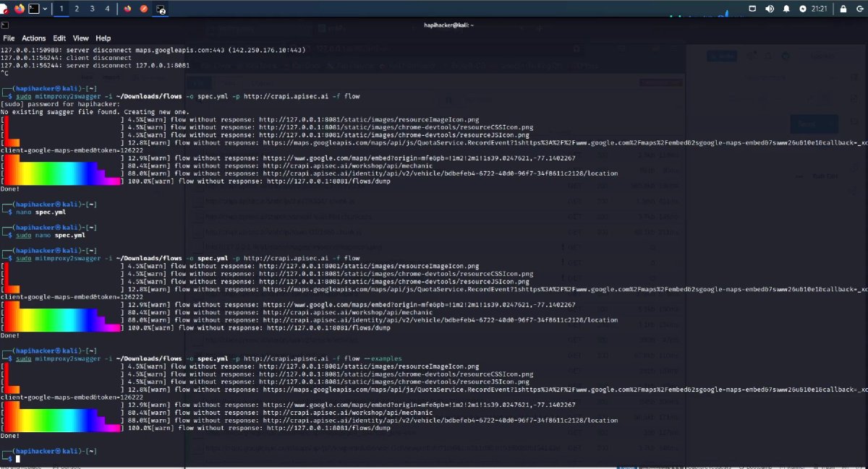Open the display/screen tray icon
The height and width of the screenshot is (469, 868).
click(752, 9)
